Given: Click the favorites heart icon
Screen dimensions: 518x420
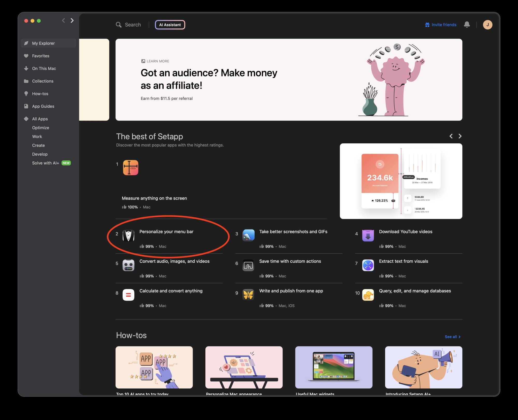Looking at the screenshot, I should [x=26, y=56].
